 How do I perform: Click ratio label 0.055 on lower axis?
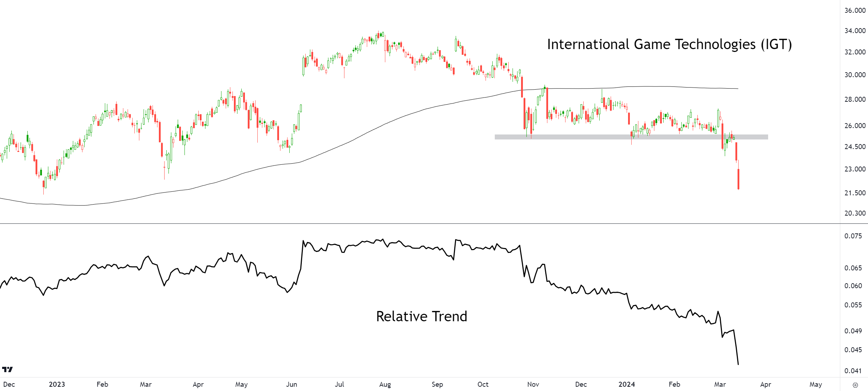pos(853,305)
